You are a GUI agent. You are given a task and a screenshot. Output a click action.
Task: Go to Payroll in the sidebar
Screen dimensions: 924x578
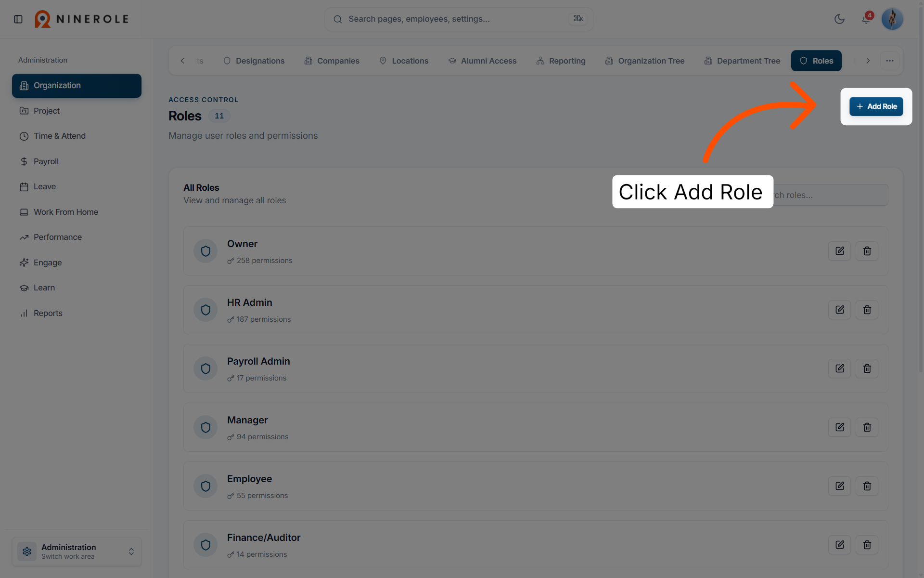[x=77, y=161]
